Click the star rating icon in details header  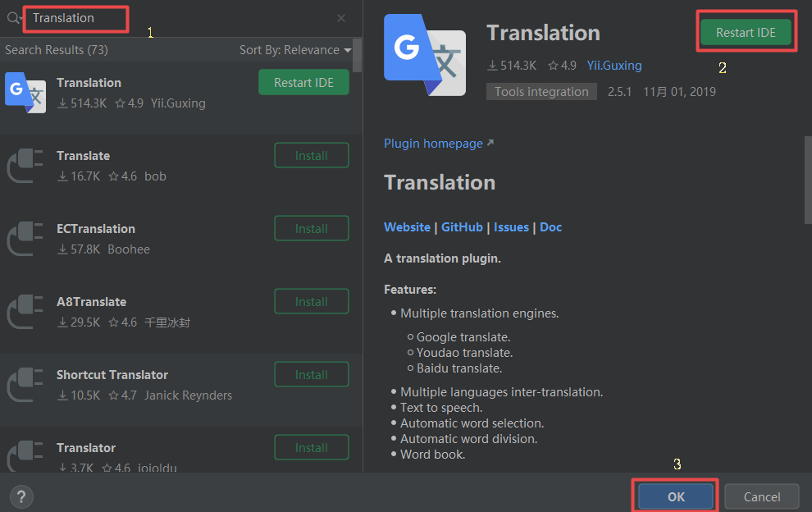point(553,66)
